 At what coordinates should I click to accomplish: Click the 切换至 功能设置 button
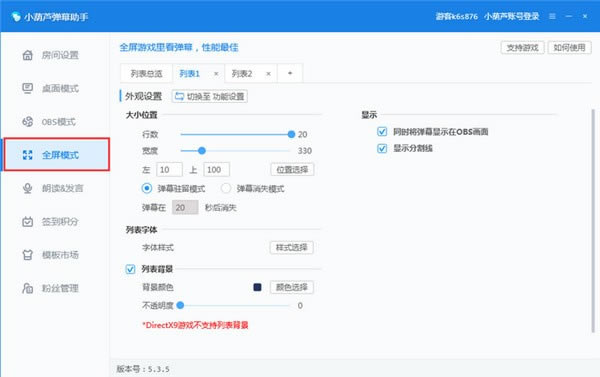coord(210,96)
